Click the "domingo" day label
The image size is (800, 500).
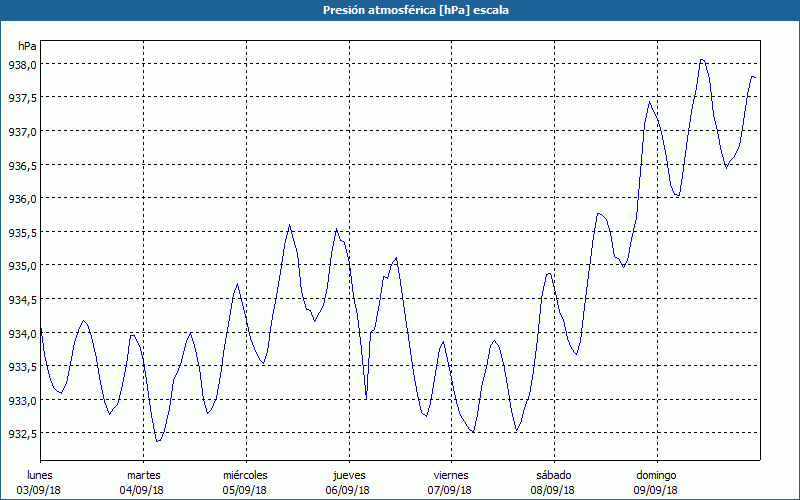click(x=656, y=475)
